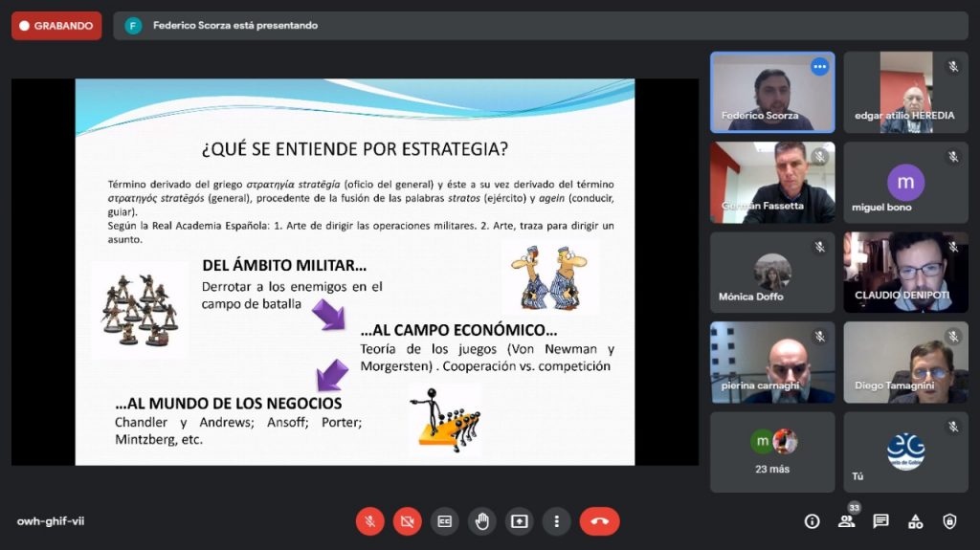Open the meeting details info icon
The image size is (980, 550).
point(812,521)
